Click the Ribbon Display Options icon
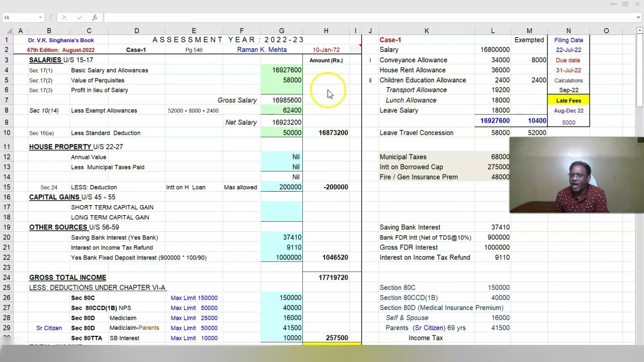Image resolution: width=644 pixels, height=362 pixels. [x=625, y=4]
